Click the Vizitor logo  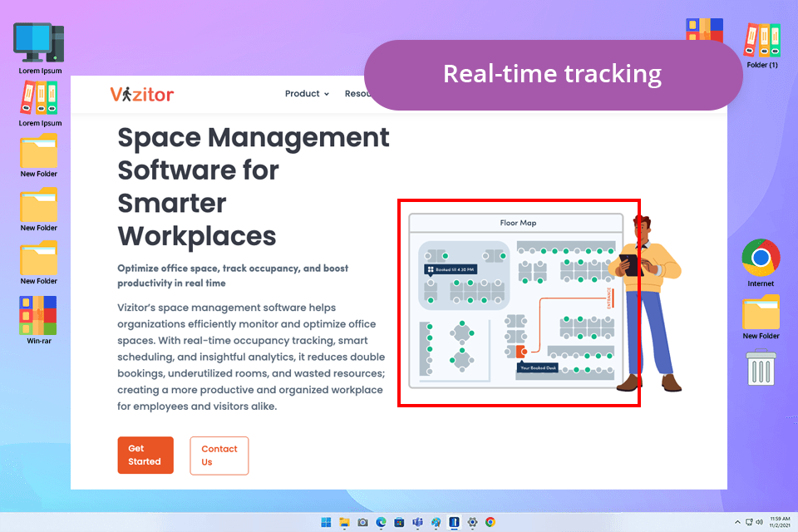[x=142, y=94]
